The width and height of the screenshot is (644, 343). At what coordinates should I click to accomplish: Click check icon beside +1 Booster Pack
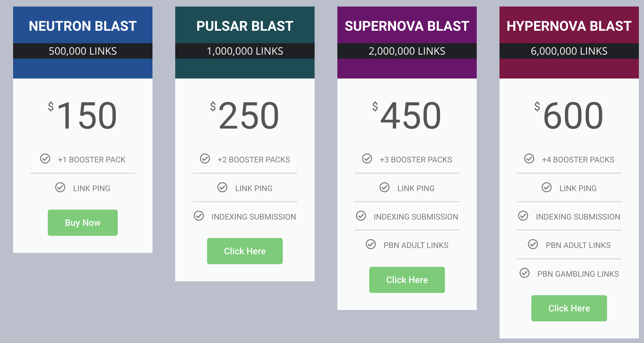45,159
